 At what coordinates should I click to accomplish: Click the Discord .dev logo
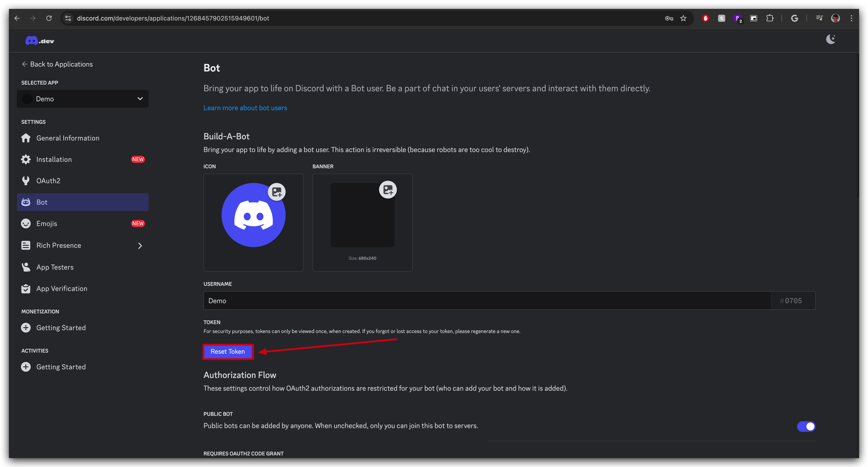[39, 41]
